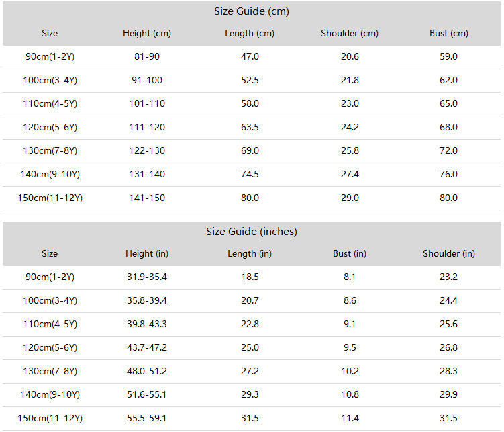Click the 25.8 shoulder value
Screen dimensions: 504x432
350,150
